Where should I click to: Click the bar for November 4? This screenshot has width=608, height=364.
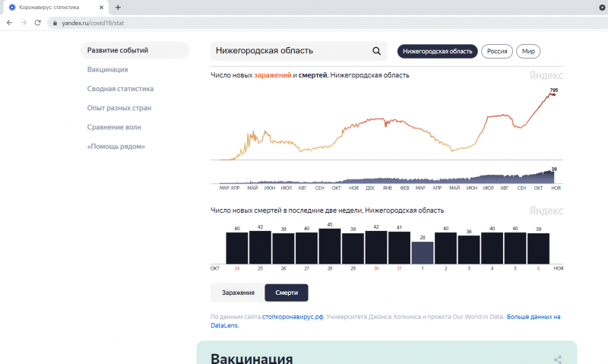pos(492,248)
